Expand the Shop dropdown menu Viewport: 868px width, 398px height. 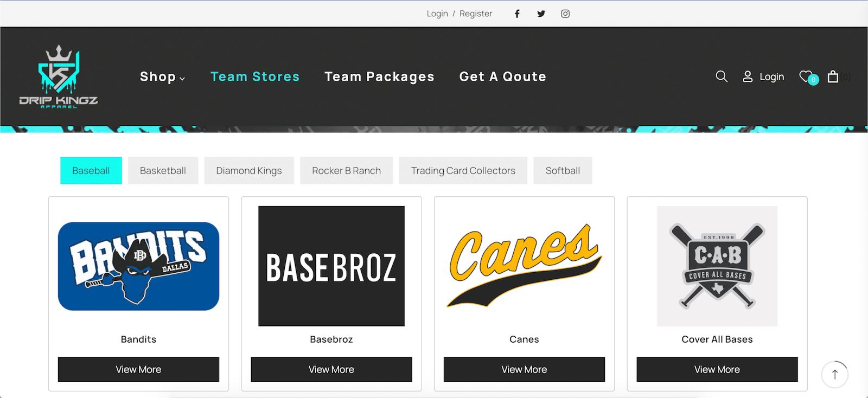[x=162, y=76]
